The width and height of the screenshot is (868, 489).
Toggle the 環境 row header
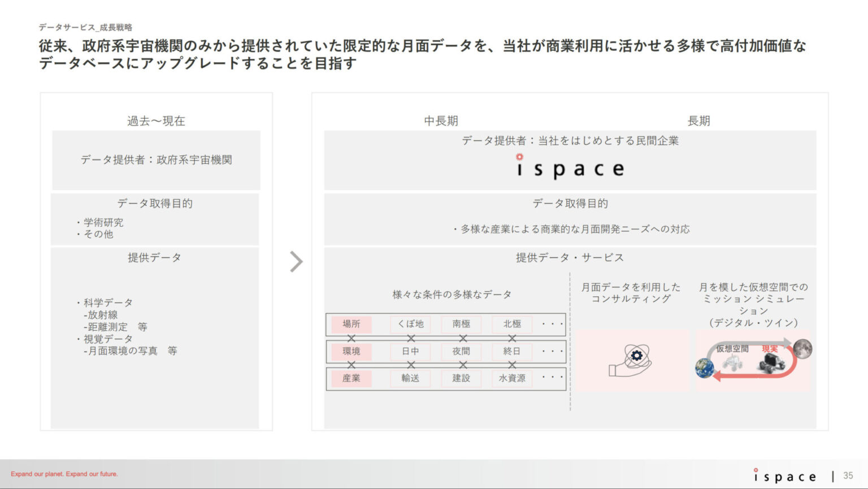pyautogui.click(x=352, y=351)
